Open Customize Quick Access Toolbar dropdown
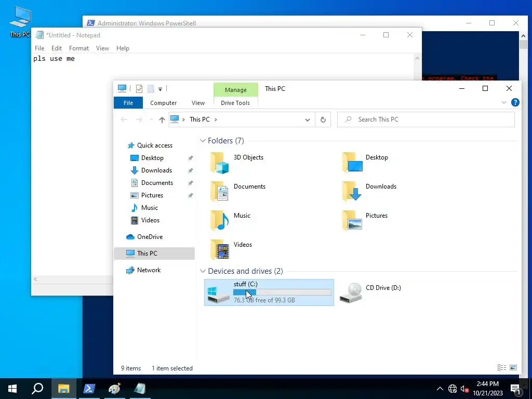This screenshot has width=532, height=399. [160, 89]
